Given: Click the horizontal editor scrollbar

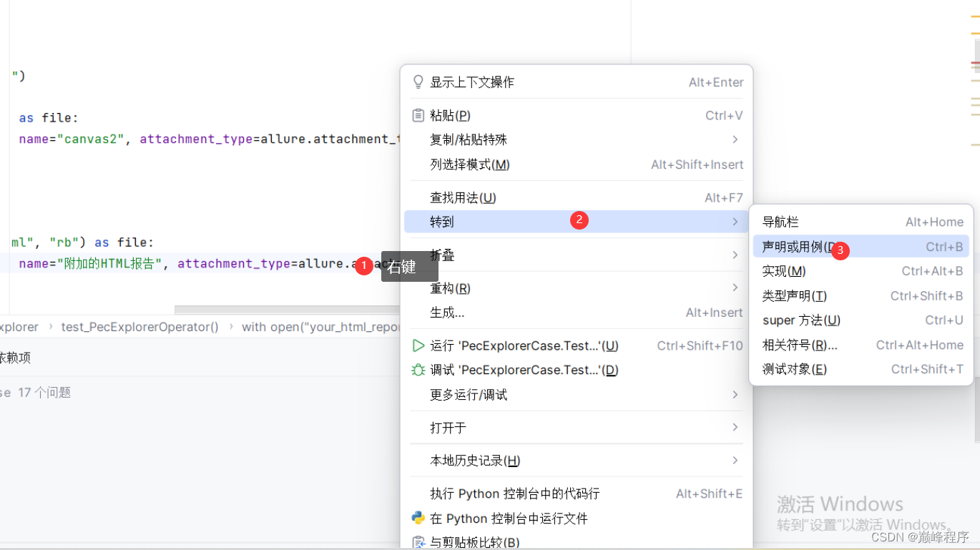Looking at the screenshot, I should [x=287, y=310].
